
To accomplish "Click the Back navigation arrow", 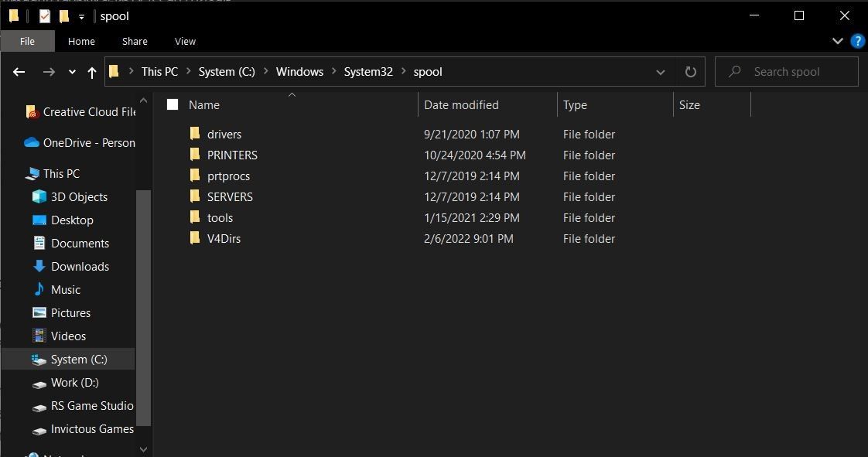I will pyautogui.click(x=19, y=72).
